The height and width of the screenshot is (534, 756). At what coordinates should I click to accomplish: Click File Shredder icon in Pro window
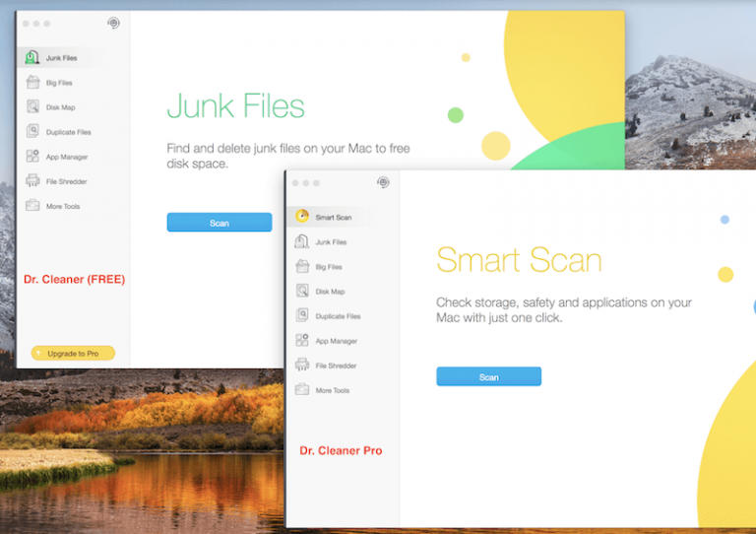click(302, 365)
